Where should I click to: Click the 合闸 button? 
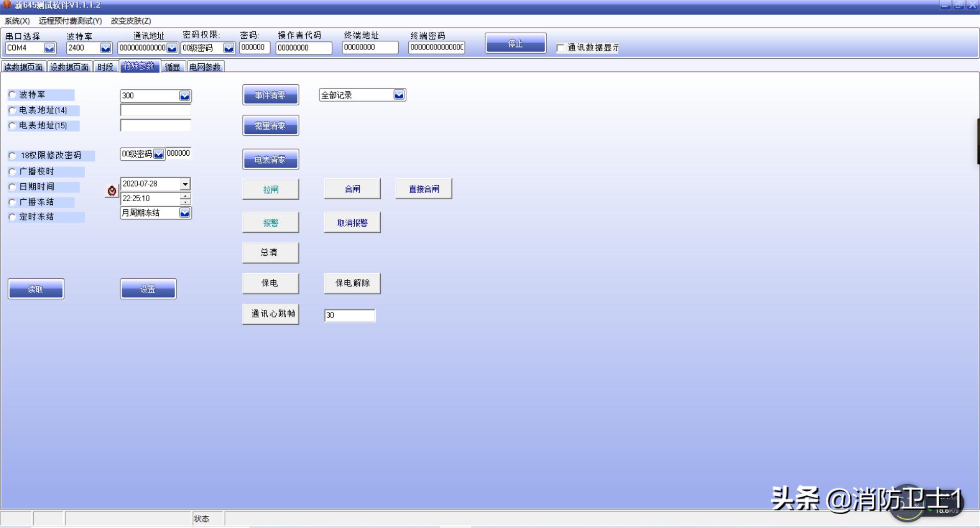[352, 189]
